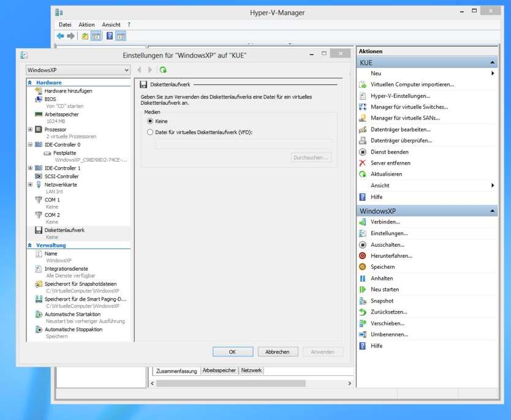The image size is (511, 420).
Task: Click the green Aktualisieren icon
Action: click(x=362, y=174)
